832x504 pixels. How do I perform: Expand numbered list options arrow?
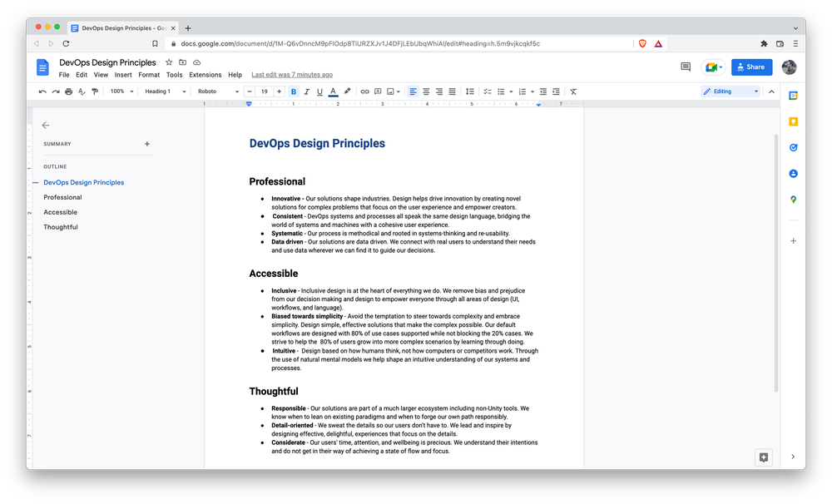(532, 91)
